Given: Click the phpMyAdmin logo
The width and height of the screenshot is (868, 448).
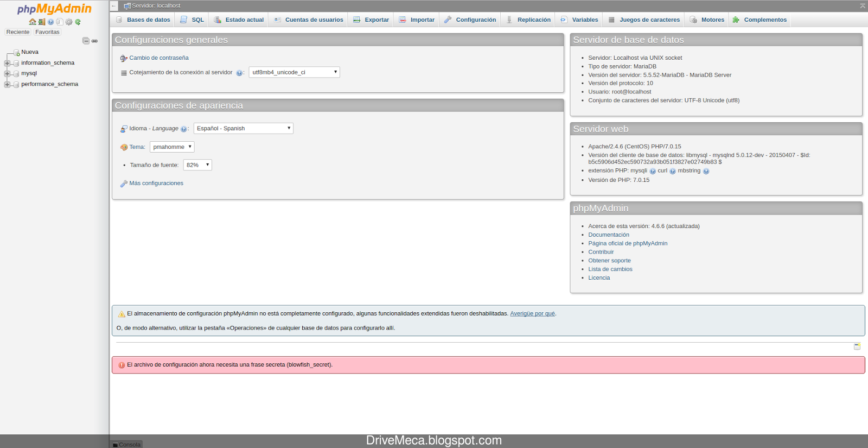Looking at the screenshot, I should (54, 9).
